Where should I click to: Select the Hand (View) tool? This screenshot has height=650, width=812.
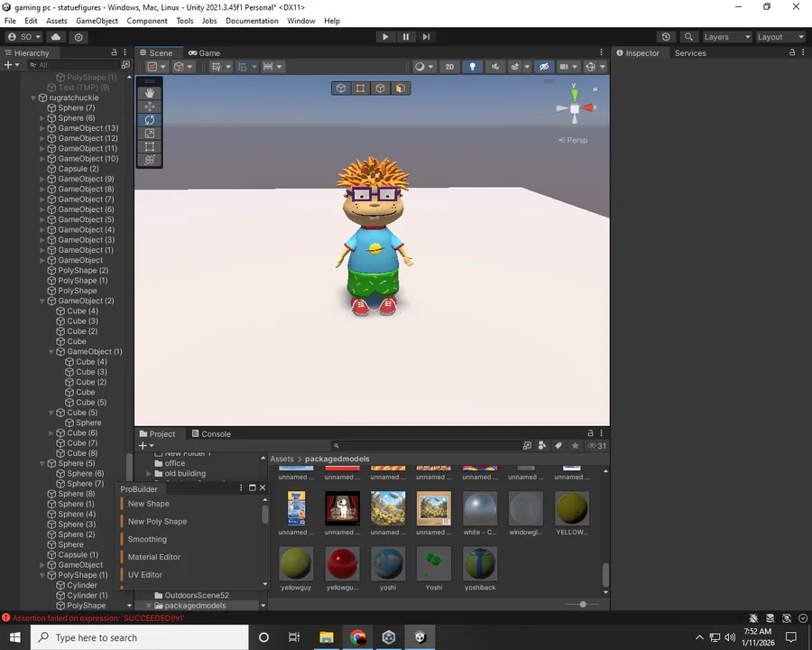coord(150,93)
